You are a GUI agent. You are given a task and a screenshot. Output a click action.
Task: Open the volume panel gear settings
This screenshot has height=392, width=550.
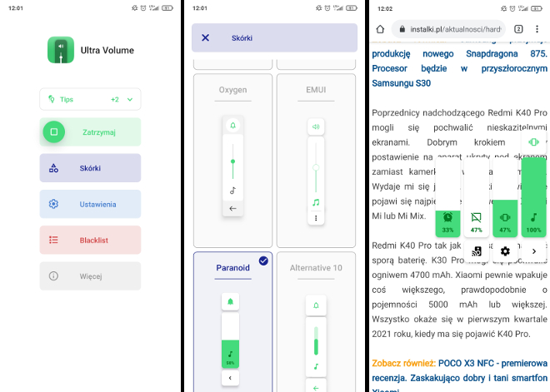click(505, 251)
